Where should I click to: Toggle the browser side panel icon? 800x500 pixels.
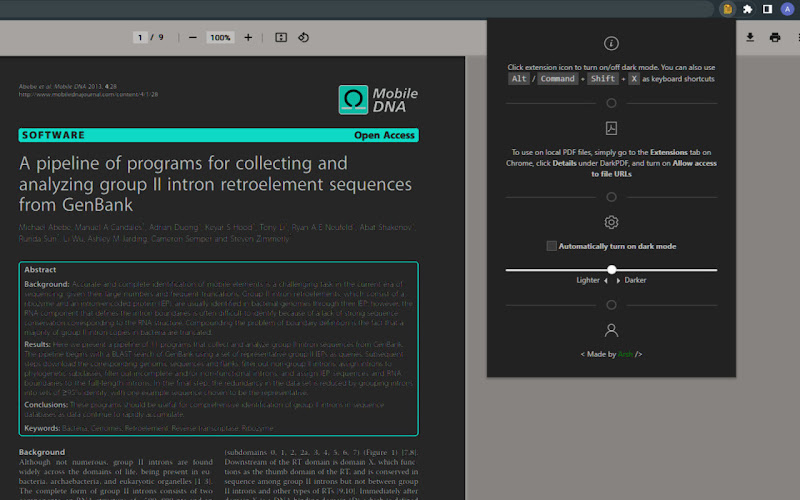[x=767, y=9]
